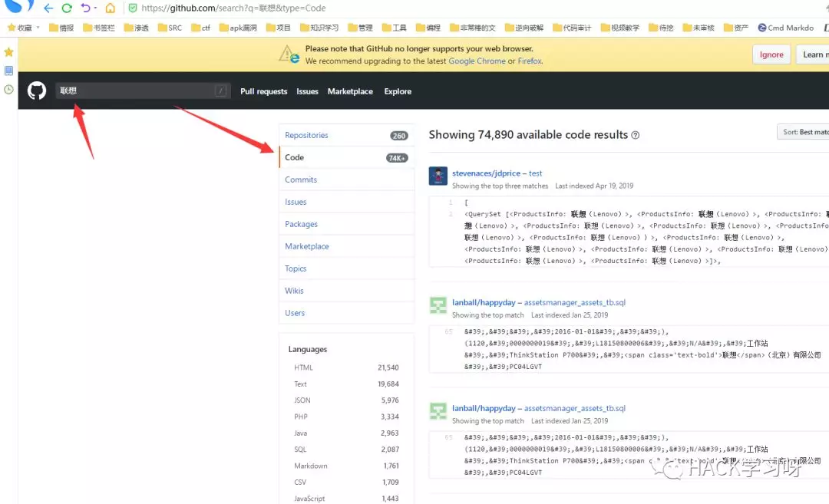Open the 收藏 favorites bookmark star
This screenshot has height=504, width=829.
click(x=11, y=28)
